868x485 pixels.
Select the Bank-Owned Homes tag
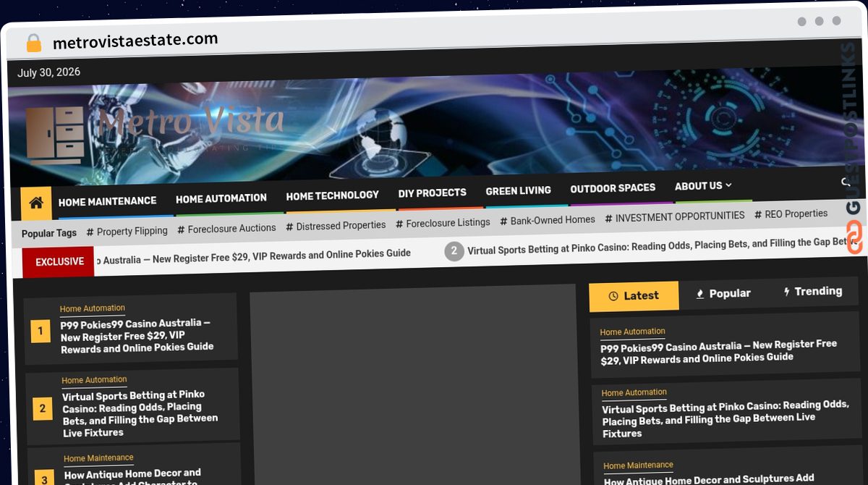(548, 220)
